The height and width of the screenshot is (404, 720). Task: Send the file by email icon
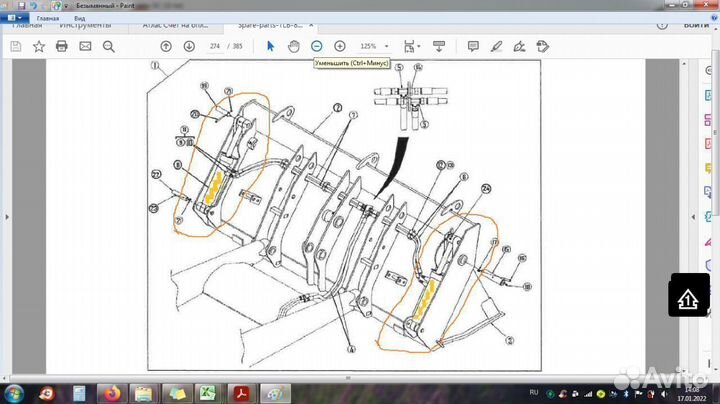[x=85, y=46]
